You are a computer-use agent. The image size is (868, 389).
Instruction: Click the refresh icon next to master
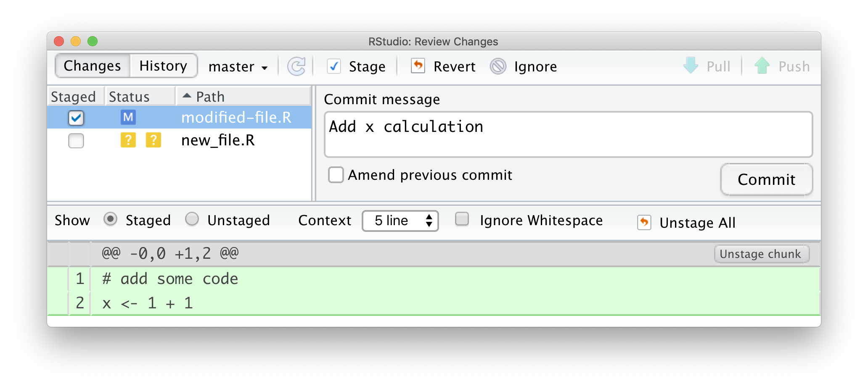click(296, 66)
